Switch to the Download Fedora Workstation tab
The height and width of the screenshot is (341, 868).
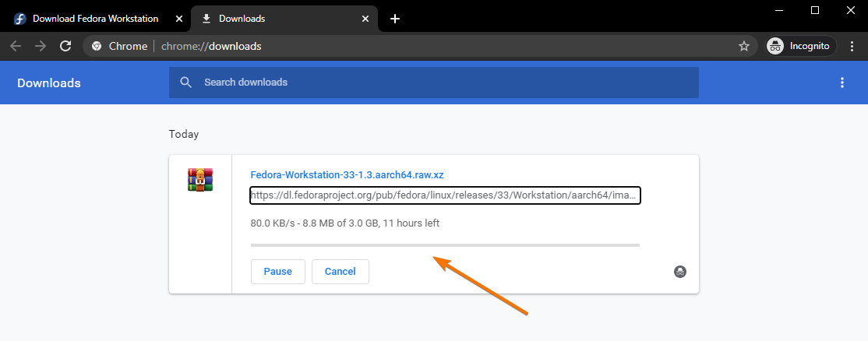coord(95,18)
